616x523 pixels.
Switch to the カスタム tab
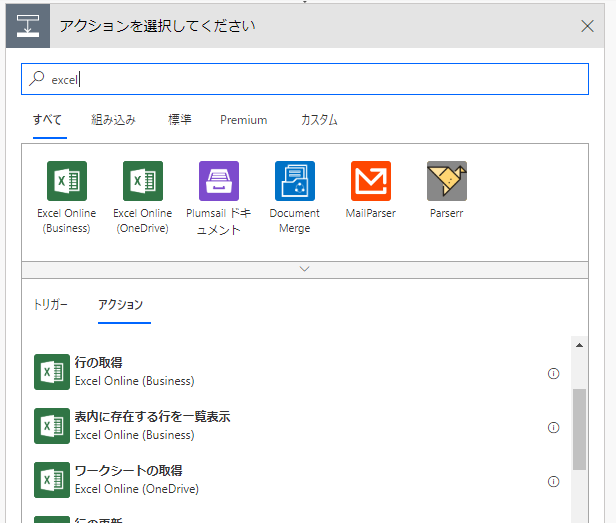tap(319, 119)
